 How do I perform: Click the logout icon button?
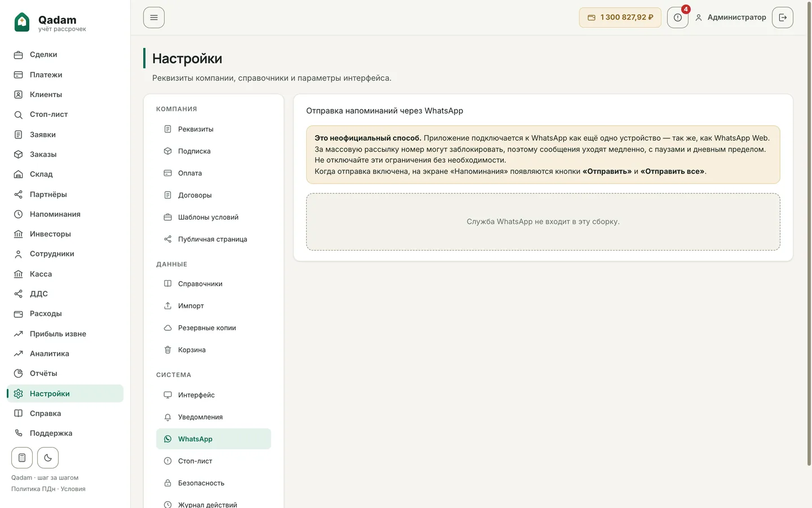click(x=783, y=17)
